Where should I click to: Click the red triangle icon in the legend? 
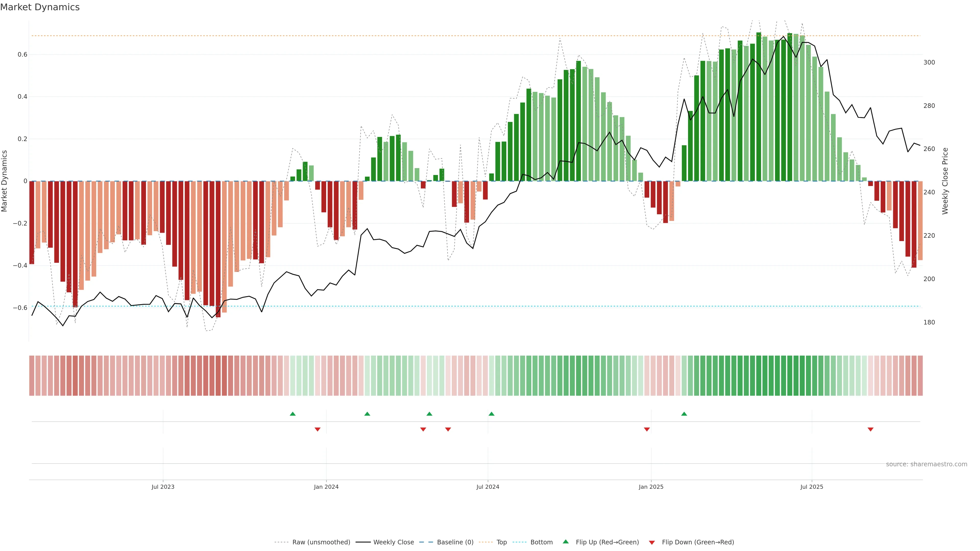[652, 543]
